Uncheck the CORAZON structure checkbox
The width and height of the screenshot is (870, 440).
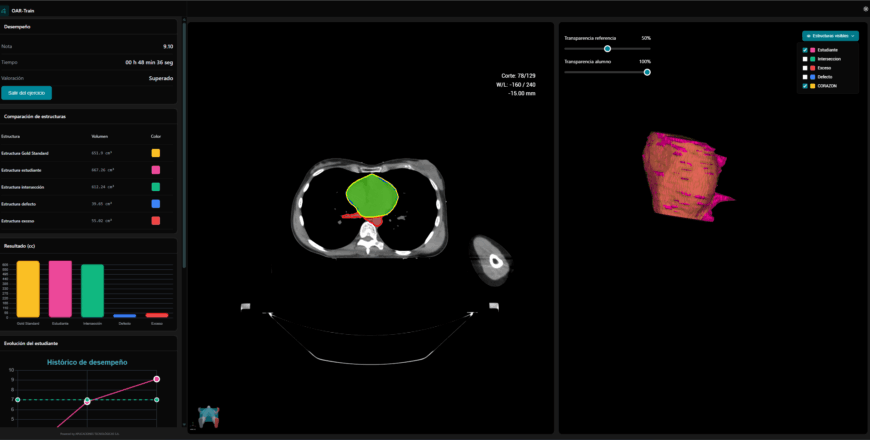coord(805,86)
